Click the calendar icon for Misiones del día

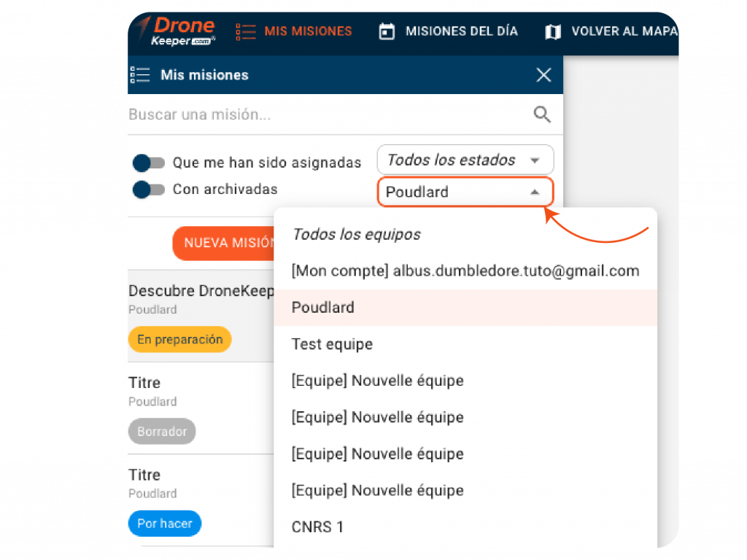387,31
